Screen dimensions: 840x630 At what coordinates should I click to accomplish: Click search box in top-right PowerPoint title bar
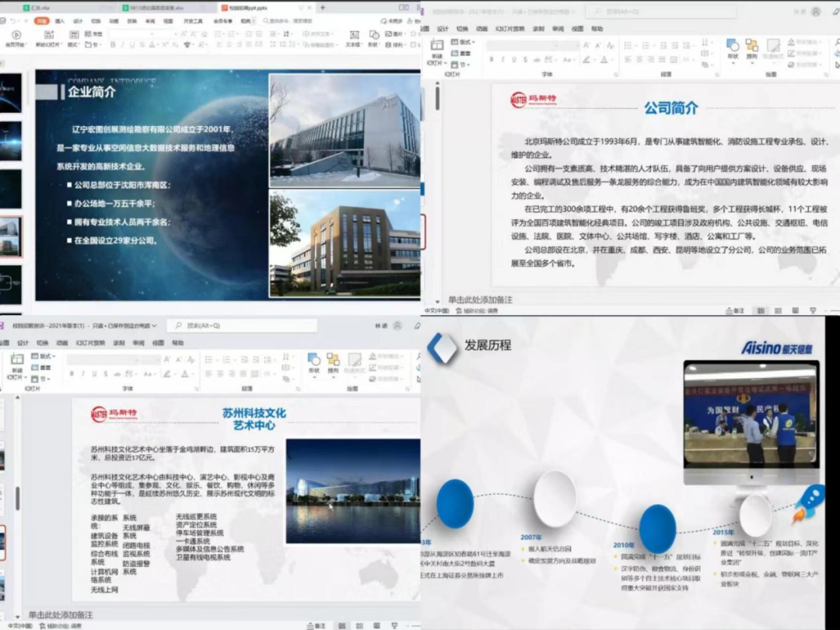661,11
